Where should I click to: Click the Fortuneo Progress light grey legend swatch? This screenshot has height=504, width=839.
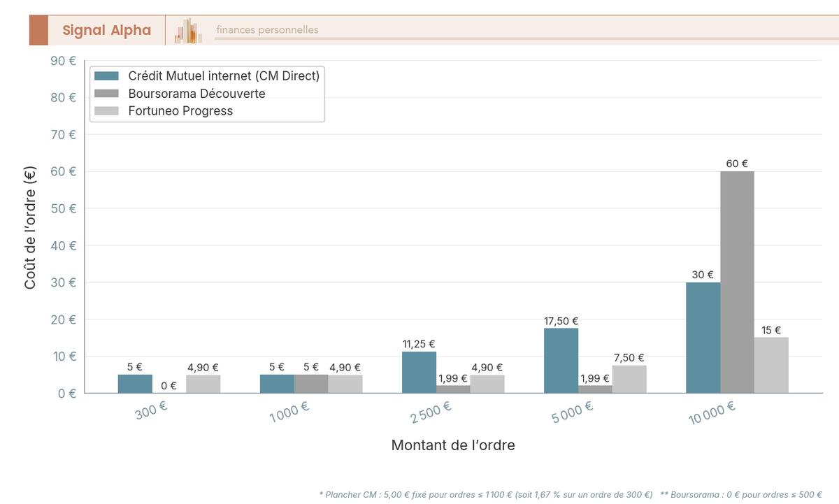(x=107, y=110)
